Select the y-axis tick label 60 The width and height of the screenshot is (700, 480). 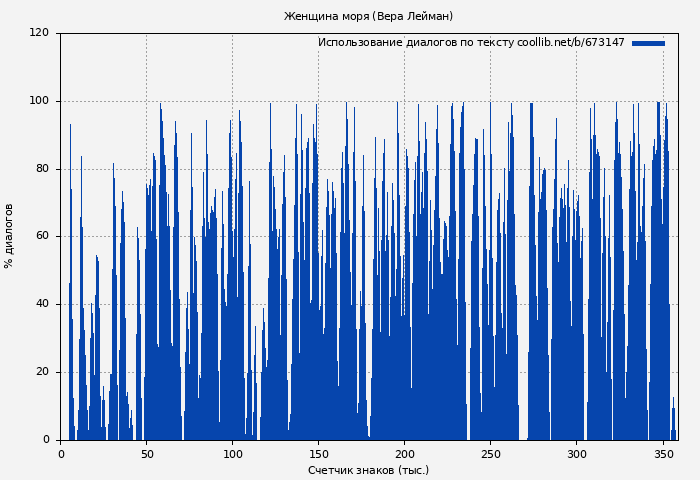tap(42, 237)
